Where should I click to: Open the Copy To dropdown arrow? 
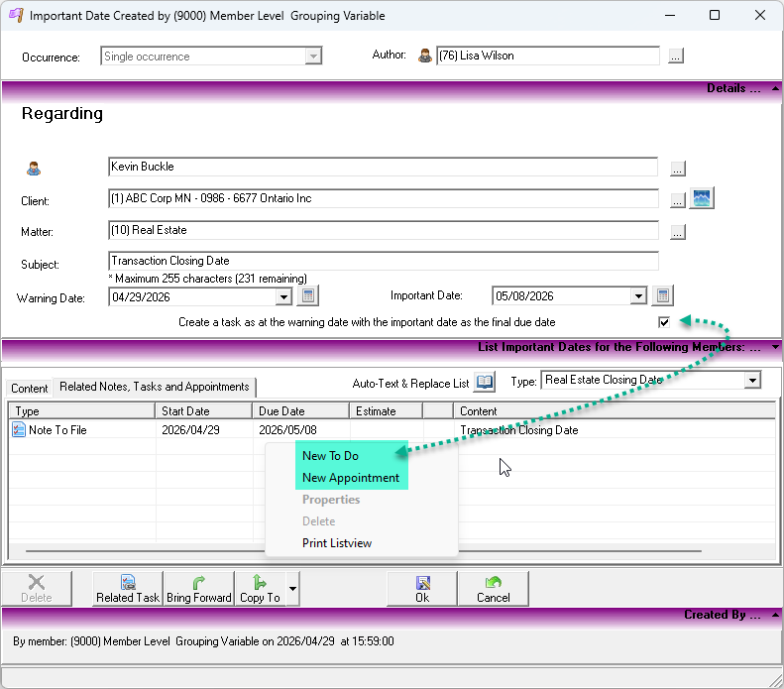[293, 589]
